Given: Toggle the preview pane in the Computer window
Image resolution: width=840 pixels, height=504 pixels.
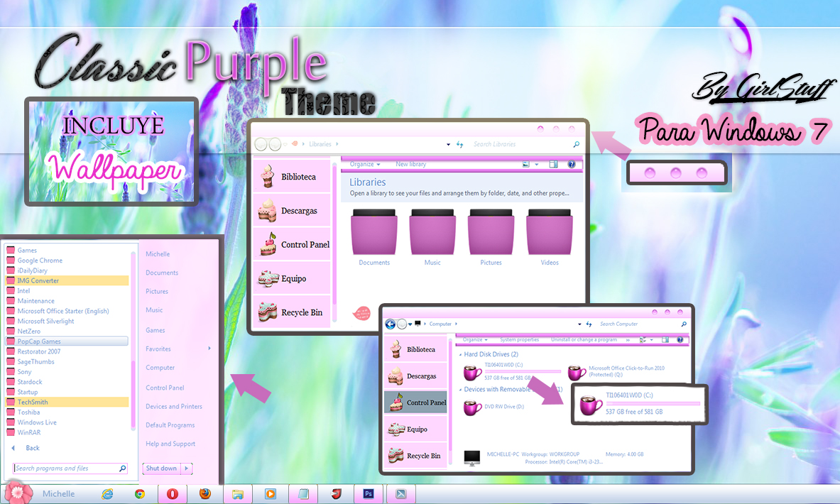Looking at the screenshot, I should point(666,339).
